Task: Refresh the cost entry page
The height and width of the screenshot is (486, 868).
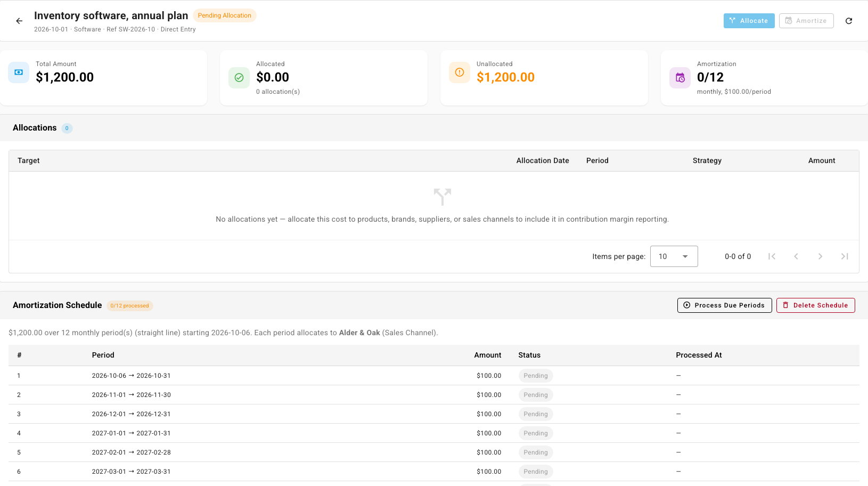Action: click(x=849, y=21)
